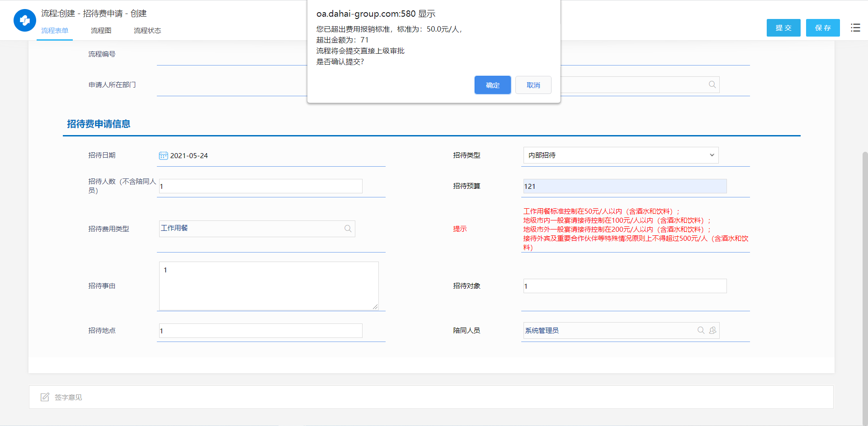Open the 流程状态 tab
Image resolution: width=868 pixels, height=426 pixels.
[x=147, y=30]
